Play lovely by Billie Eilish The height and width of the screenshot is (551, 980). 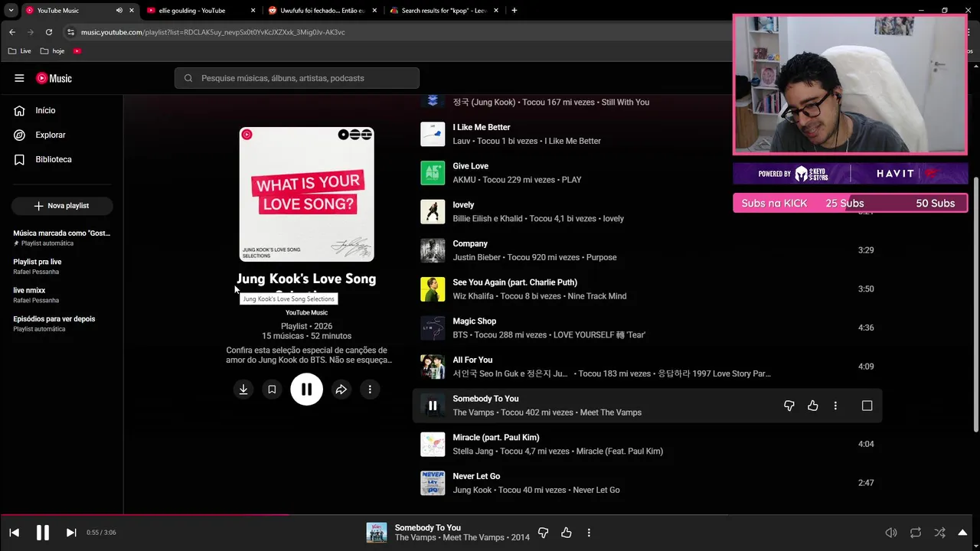[x=433, y=212]
